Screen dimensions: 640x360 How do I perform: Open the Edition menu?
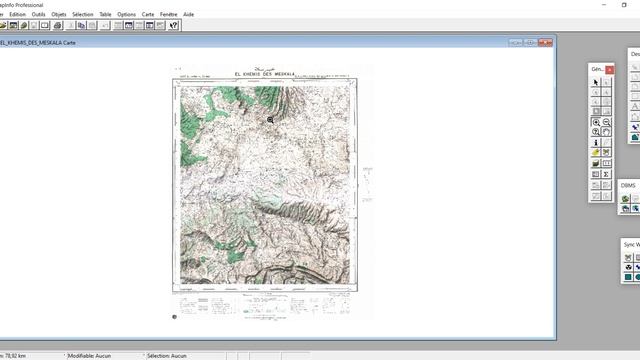pos(18,14)
